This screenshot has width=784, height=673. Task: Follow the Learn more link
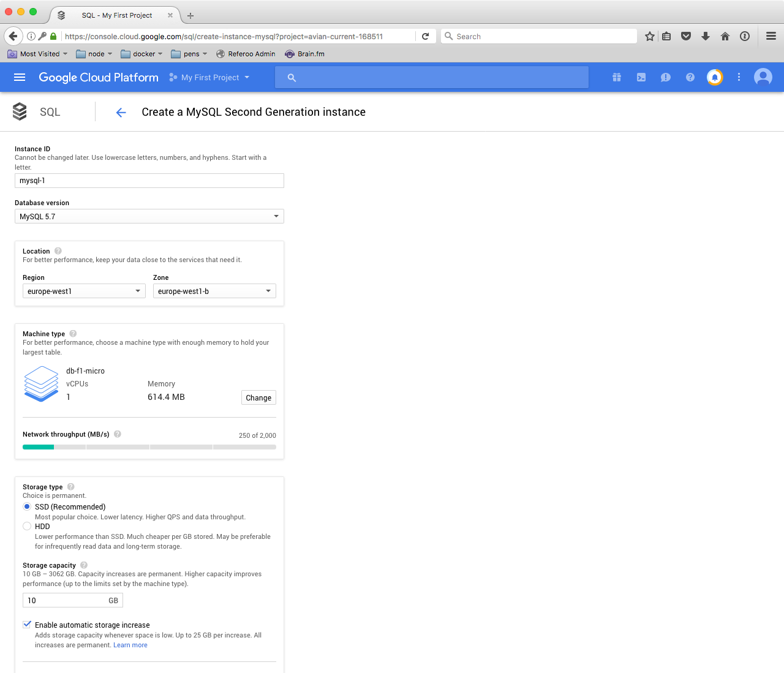click(130, 645)
